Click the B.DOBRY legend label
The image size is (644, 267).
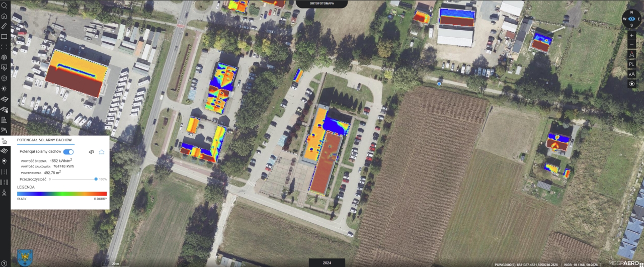pyautogui.click(x=100, y=199)
